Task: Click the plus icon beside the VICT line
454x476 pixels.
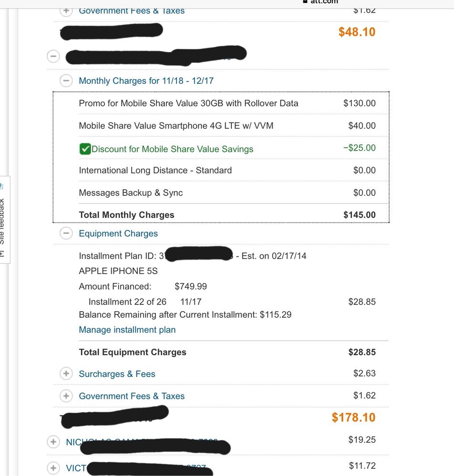Action: [53, 468]
